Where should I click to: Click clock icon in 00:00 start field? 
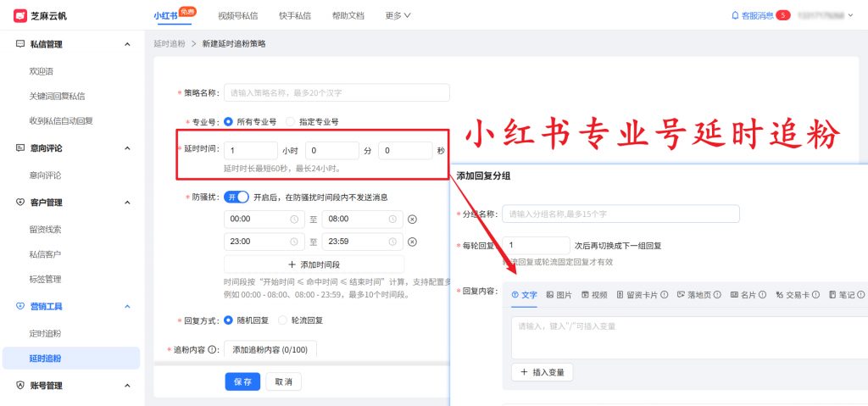click(x=294, y=220)
